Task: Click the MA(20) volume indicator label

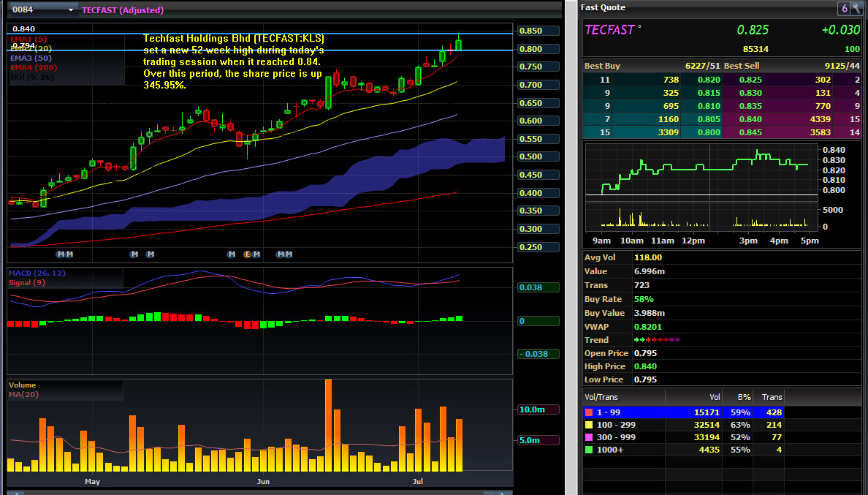Action: [24, 395]
